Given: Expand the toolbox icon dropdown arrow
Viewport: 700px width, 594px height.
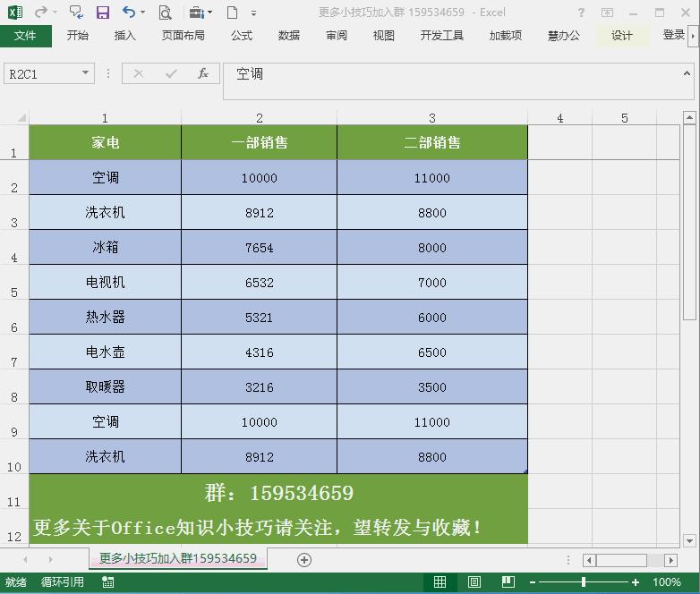Looking at the screenshot, I should 209,13.
